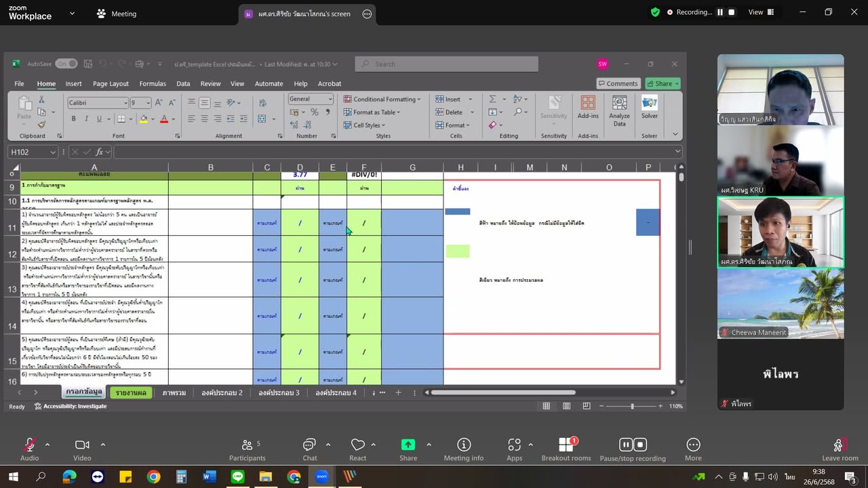Click the Format Painter brush icon
868x488 pixels.
(x=41, y=125)
